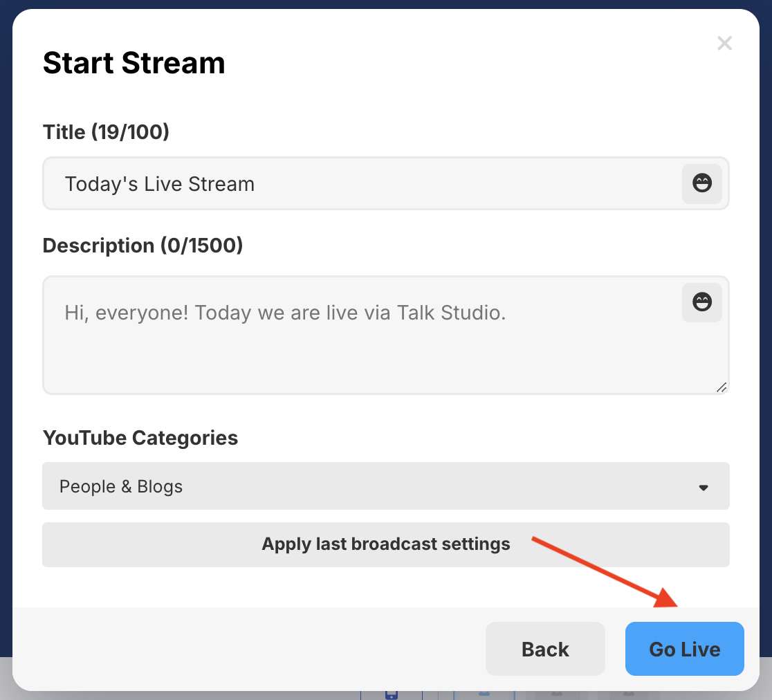
Task: Click the Title (19/100) label
Action: click(106, 131)
